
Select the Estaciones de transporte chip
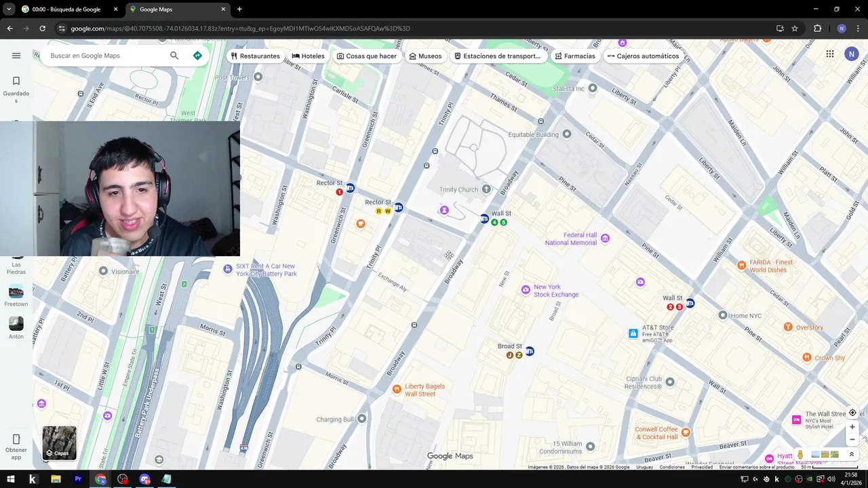coord(498,56)
